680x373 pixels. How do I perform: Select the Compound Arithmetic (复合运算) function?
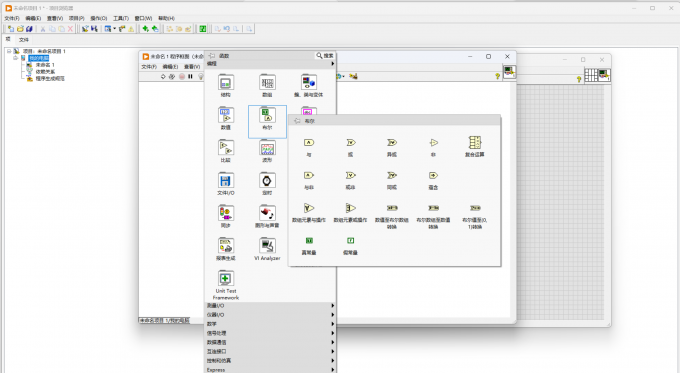click(x=475, y=147)
